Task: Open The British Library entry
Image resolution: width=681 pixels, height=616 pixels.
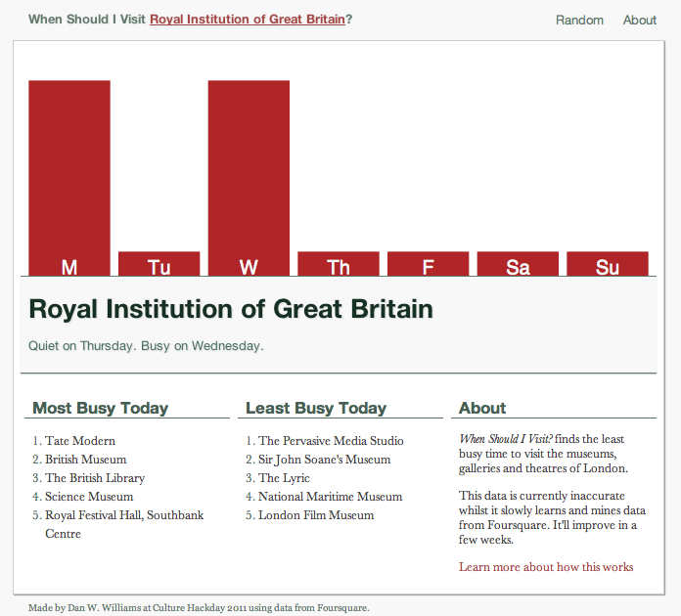Action: (95, 478)
